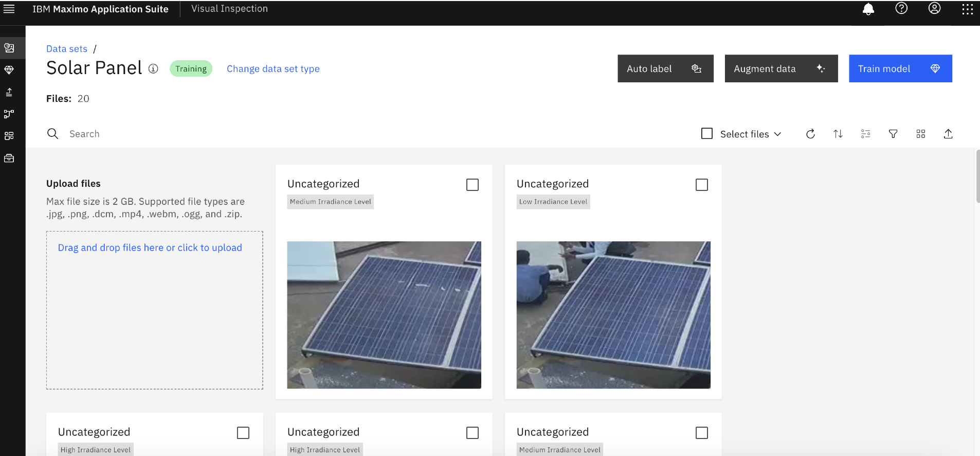
Task: Check the first High Irradiance Level card
Action: click(x=243, y=433)
